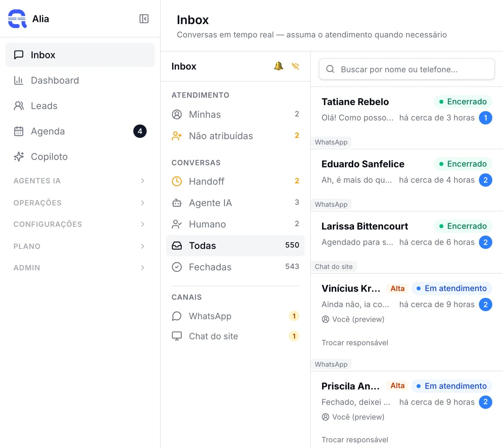Image resolution: width=503 pixels, height=448 pixels.
Task: Expand the OPERAÇÕES section
Action: (80, 203)
